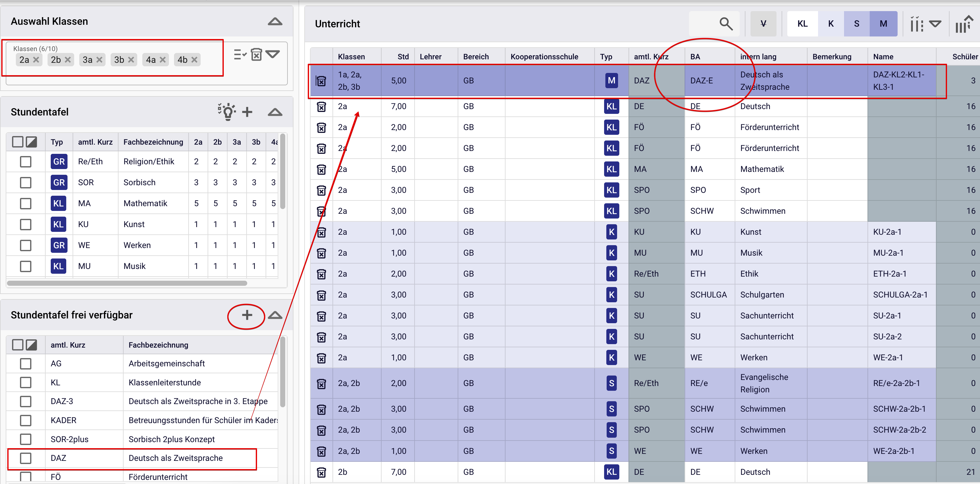This screenshot has width=980, height=484.
Task: Check the DAZ Deutsch als Zweitsprache checkbox
Action: tap(25, 458)
